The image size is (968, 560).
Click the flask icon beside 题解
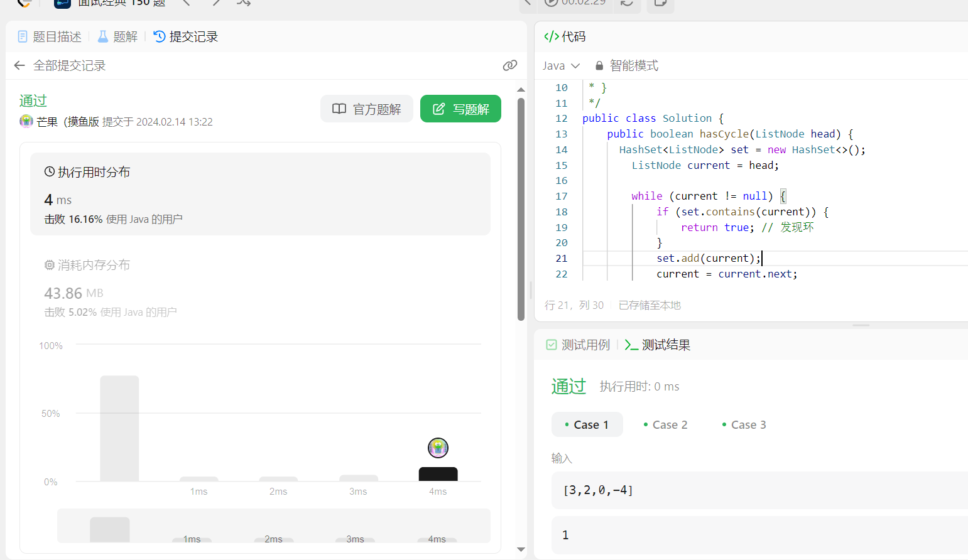pyautogui.click(x=103, y=36)
